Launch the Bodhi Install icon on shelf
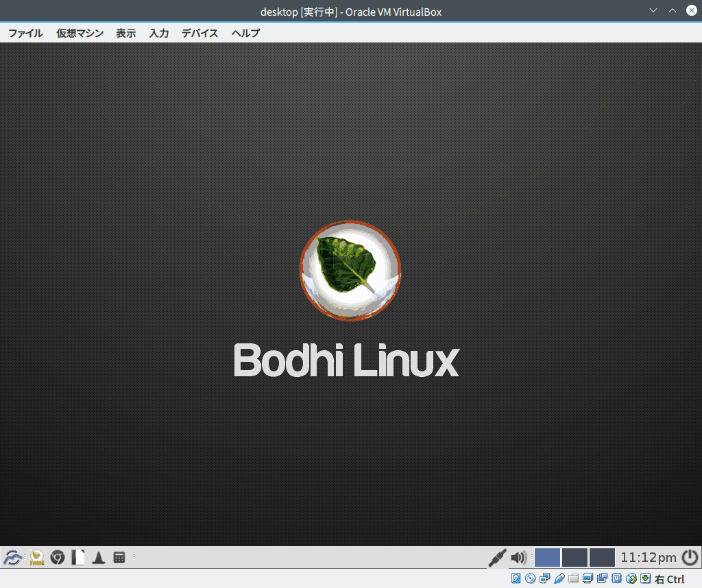Image resolution: width=702 pixels, height=588 pixels. (x=37, y=558)
